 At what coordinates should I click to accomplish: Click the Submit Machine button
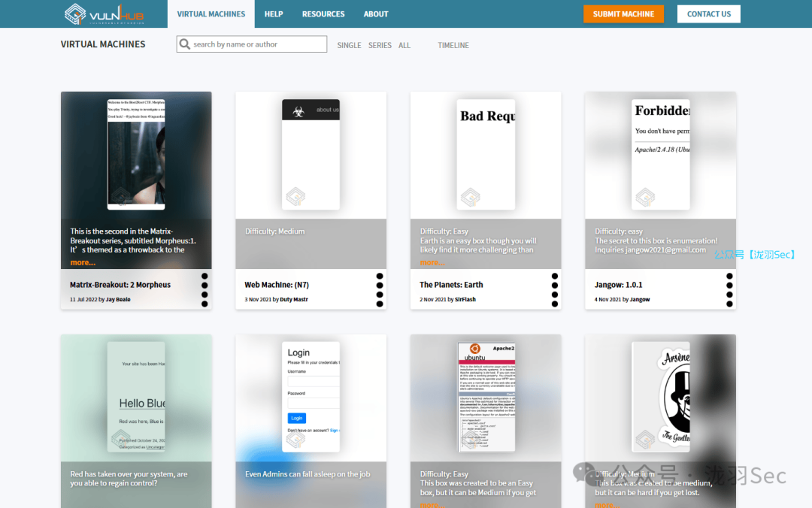pyautogui.click(x=623, y=14)
